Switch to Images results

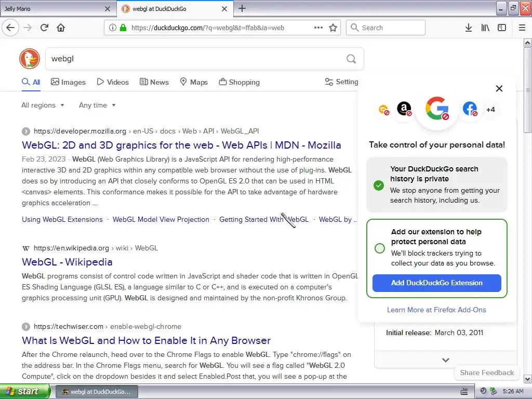(x=68, y=82)
